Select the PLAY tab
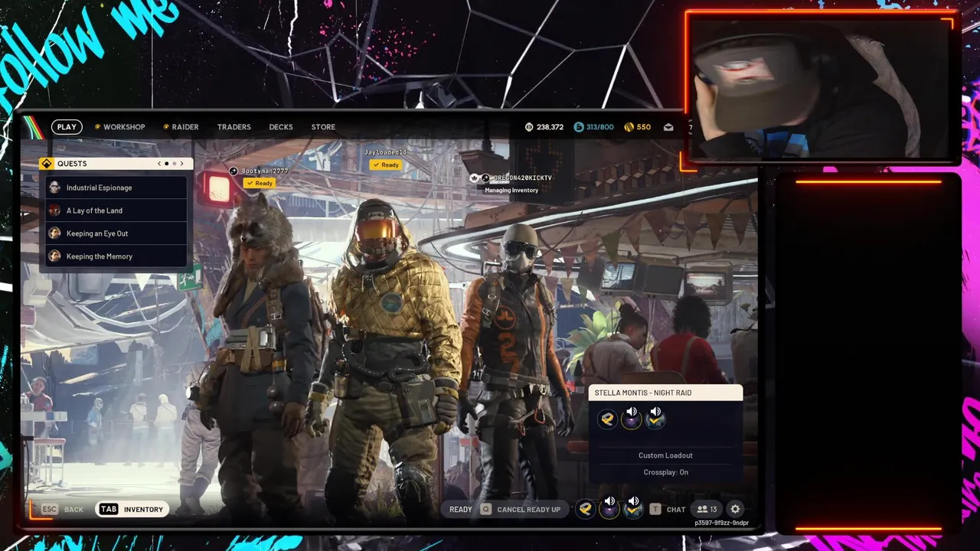Image resolution: width=980 pixels, height=551 pixels. (x=67, y=127)
